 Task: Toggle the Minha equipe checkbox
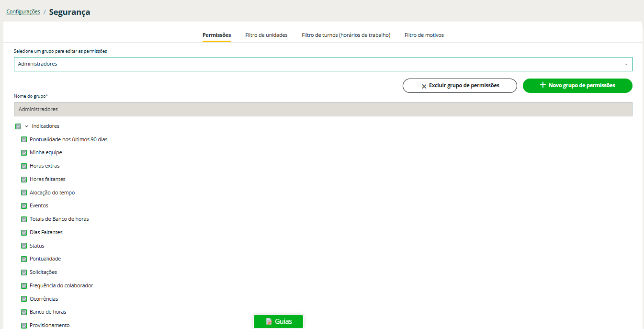coord(24,153)
